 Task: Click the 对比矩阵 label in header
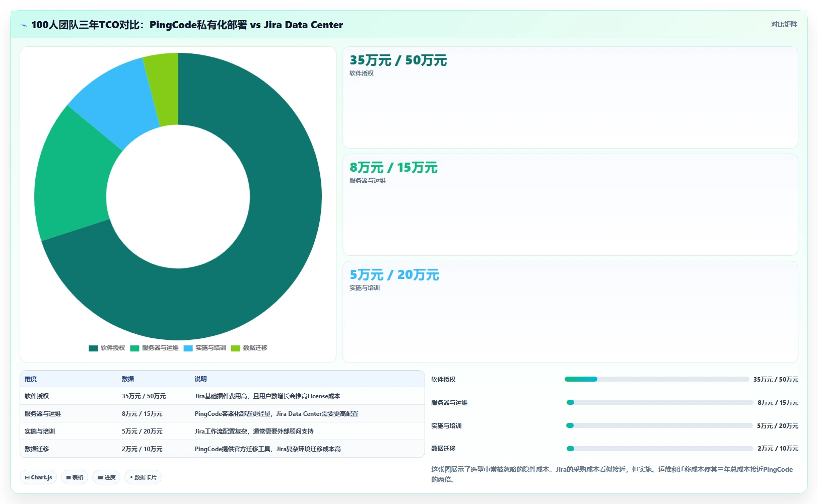tap(784, 24)
